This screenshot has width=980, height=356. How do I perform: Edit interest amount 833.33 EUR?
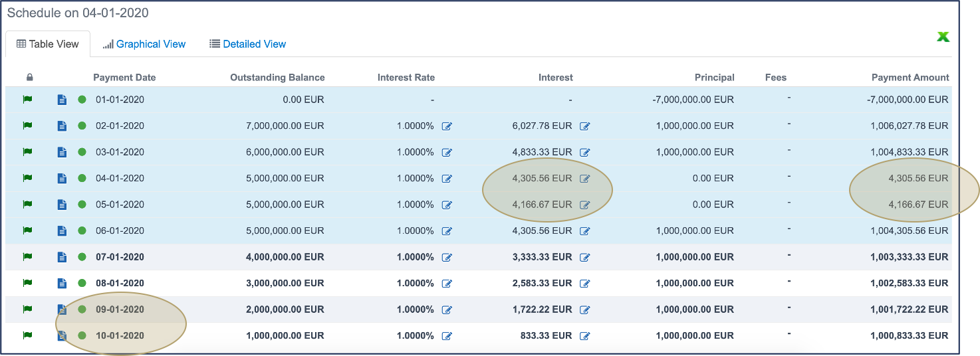click(x=584, y=336)
